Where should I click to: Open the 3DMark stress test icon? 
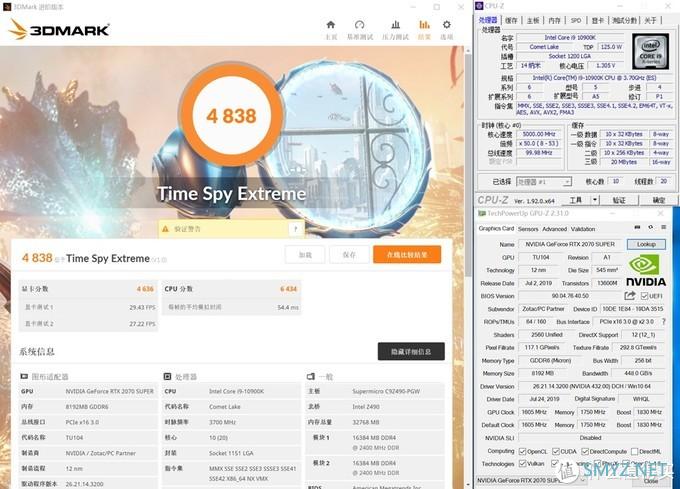pyautogui.click(x=396, y=25)
